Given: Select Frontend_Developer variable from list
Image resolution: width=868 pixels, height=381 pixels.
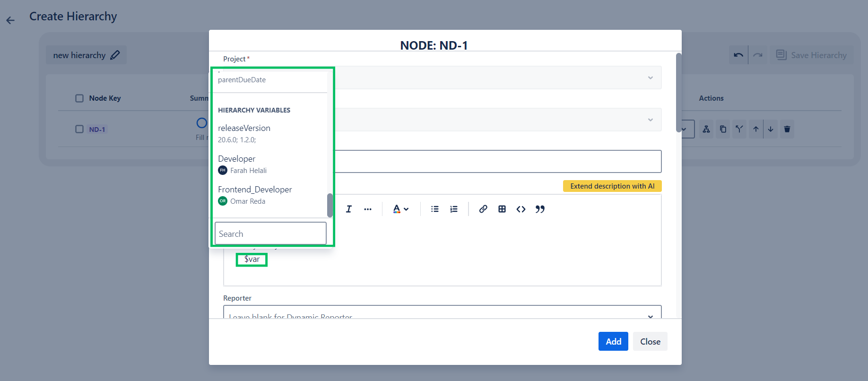Looking at the screenshot, I should coord(255,190).
